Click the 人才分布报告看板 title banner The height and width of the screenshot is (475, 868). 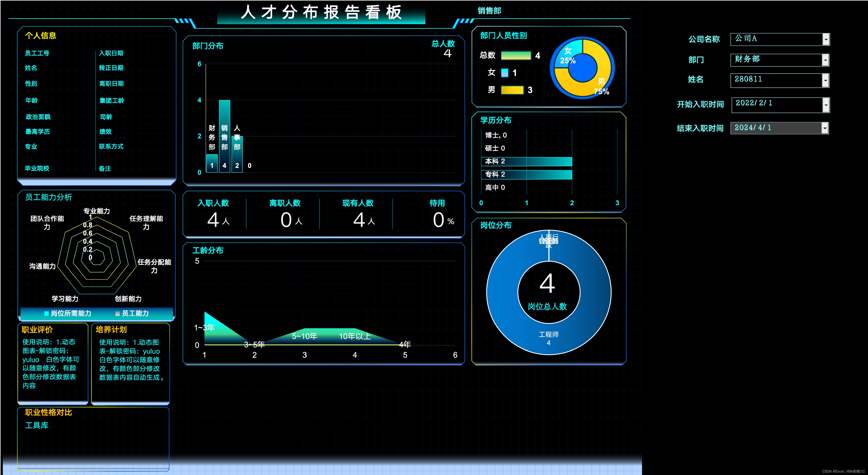point(321,13)
